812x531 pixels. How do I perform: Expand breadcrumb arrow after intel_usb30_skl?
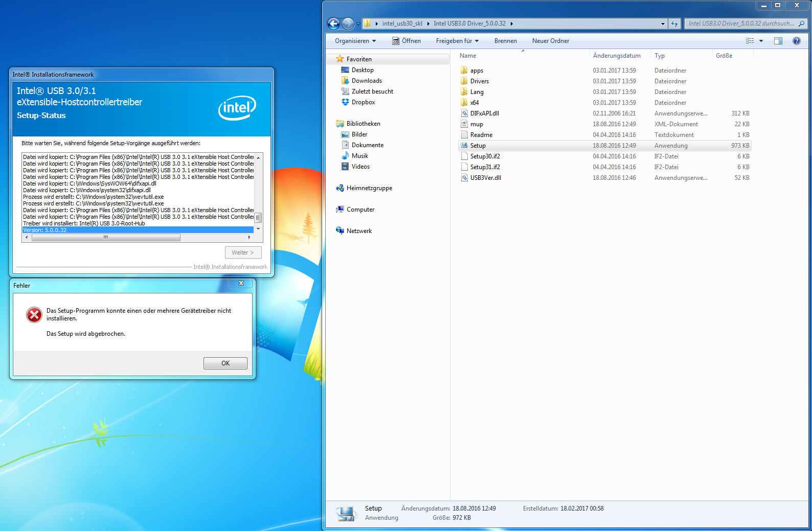tap(428, 24)
